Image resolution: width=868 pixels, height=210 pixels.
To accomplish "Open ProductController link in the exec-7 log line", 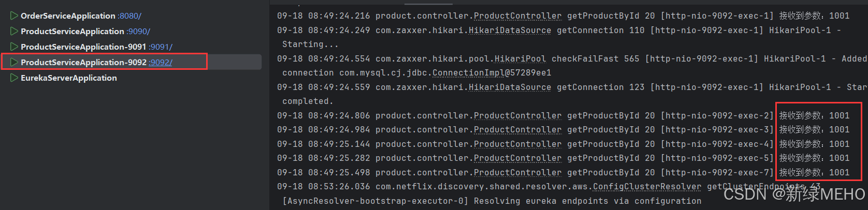I will [x=517, y=173].
